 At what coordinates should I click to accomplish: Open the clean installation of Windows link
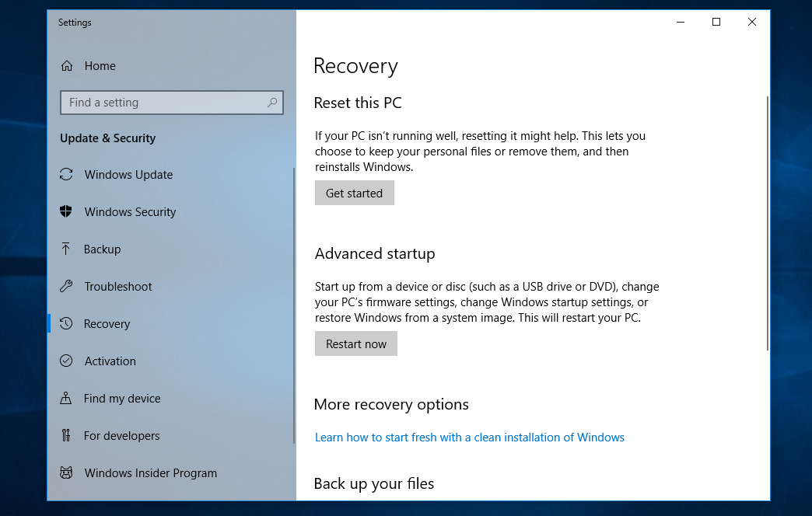[470, 437]
